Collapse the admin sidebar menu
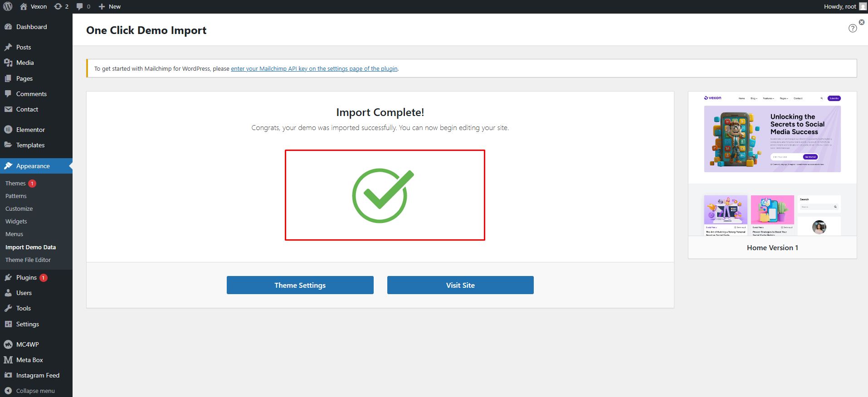 [36, 391]
